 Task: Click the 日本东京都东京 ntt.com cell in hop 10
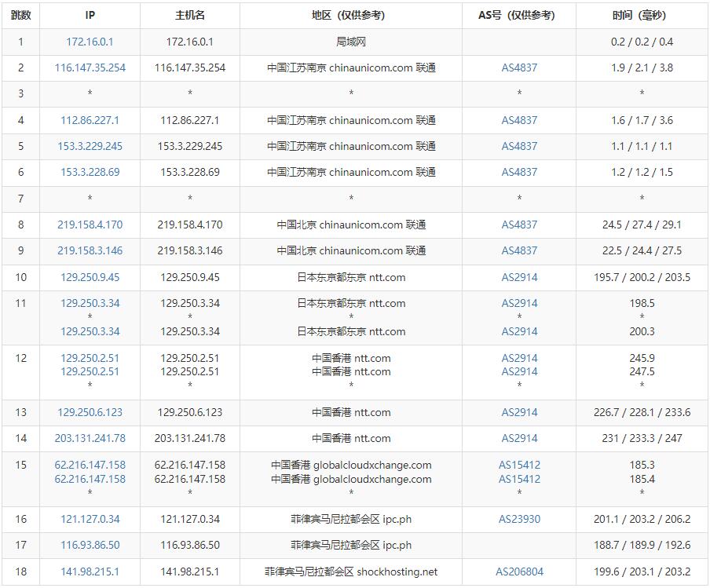[351, 277]
